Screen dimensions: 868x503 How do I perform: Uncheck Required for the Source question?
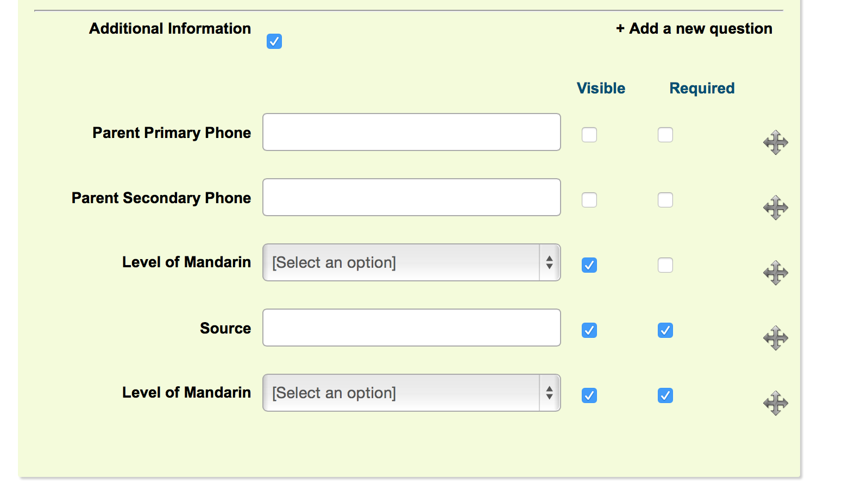coord(665,330)
